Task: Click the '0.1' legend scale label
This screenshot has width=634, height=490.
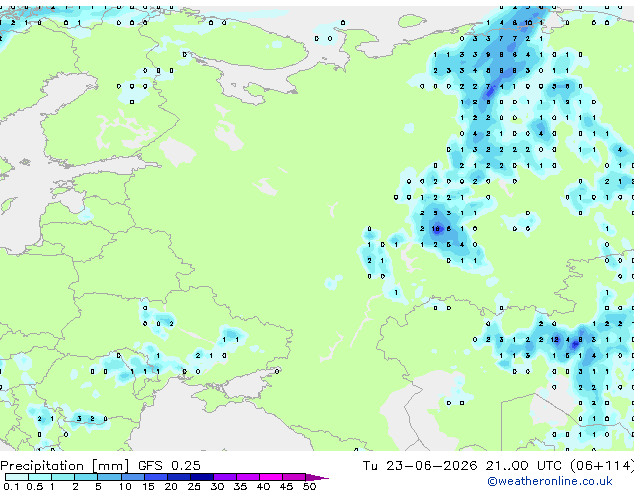Action: (11, 486)
